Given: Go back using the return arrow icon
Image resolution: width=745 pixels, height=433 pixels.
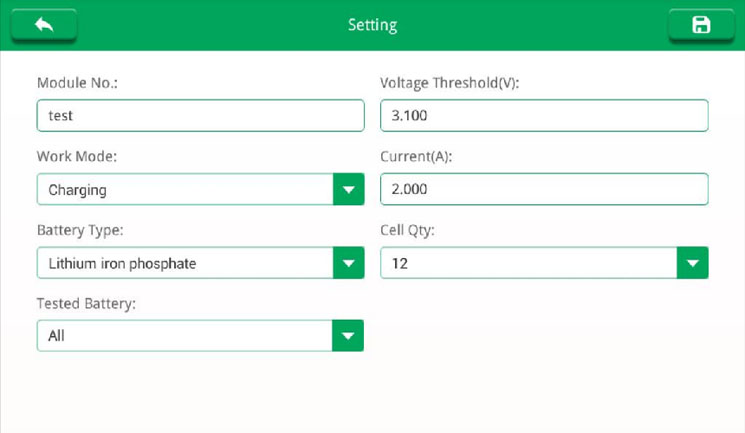Looking at the screenshot, I should pos(44,25).
